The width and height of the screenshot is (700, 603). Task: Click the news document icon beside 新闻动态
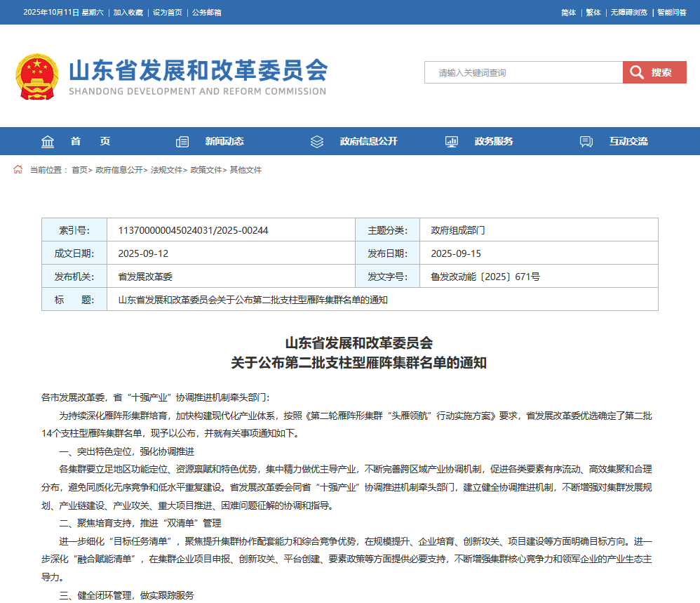click(x=182, y=142)
